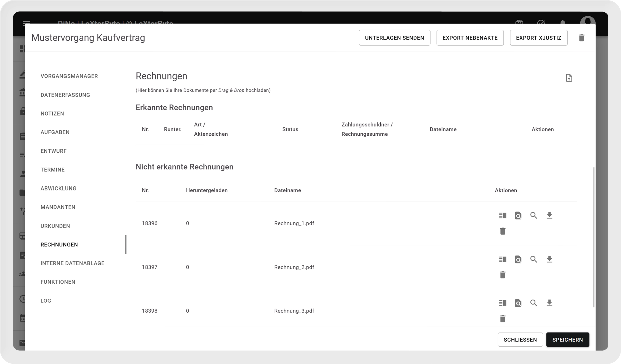Screen dimensions: 621x364
Task: Download Rechnung_1.pdf using download arrow icon
Action: tap(549, 215)
